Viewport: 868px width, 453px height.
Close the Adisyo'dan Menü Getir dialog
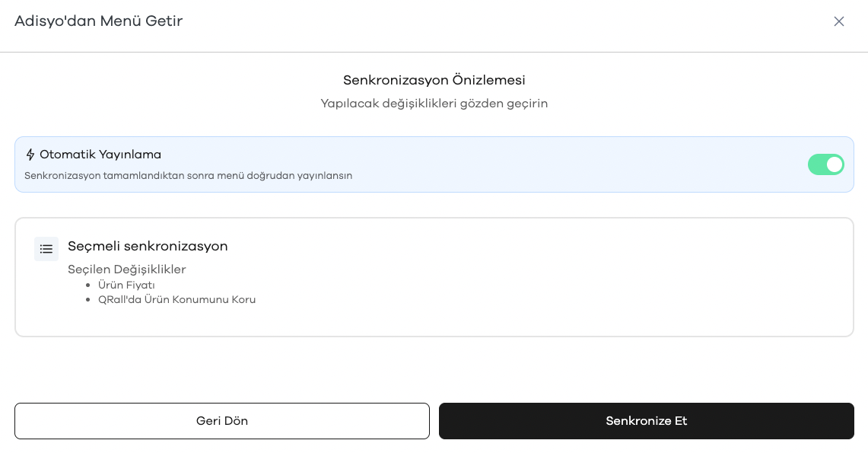coord(838,21)
